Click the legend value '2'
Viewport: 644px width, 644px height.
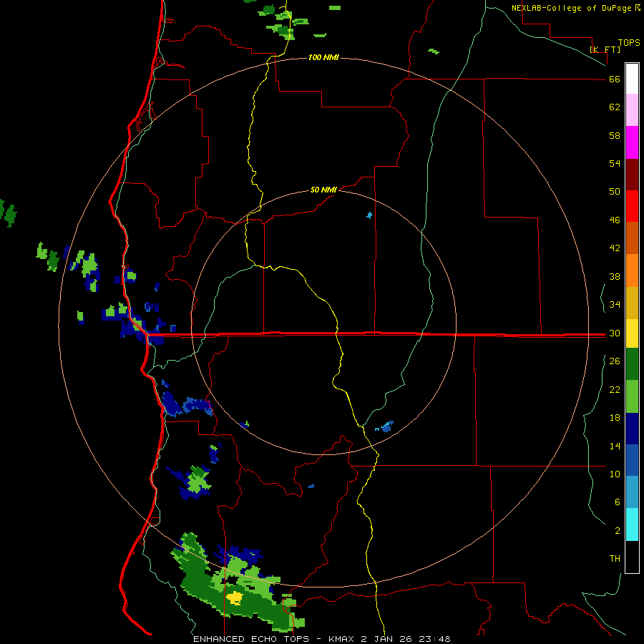(x=618, y=531)
